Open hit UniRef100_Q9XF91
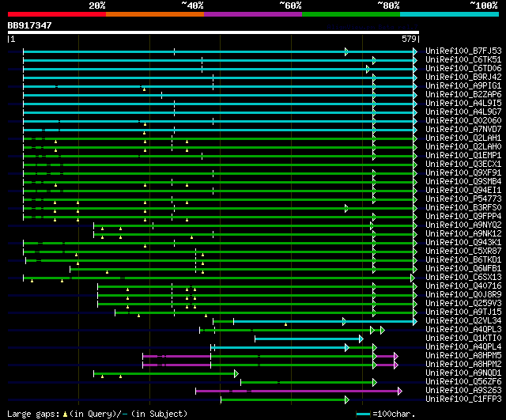The height and width of the screenshot is (420, 506). 463,173
